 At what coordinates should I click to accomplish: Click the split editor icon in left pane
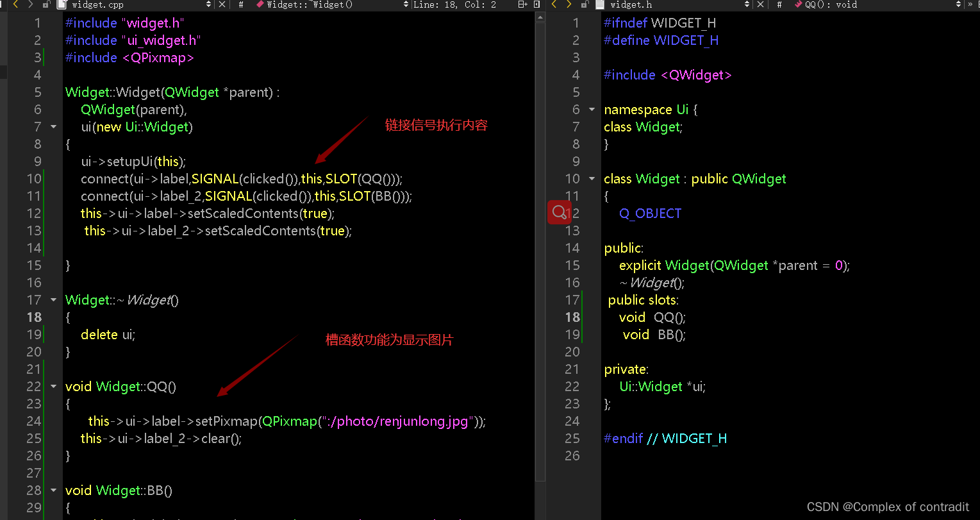pos(523,4)
